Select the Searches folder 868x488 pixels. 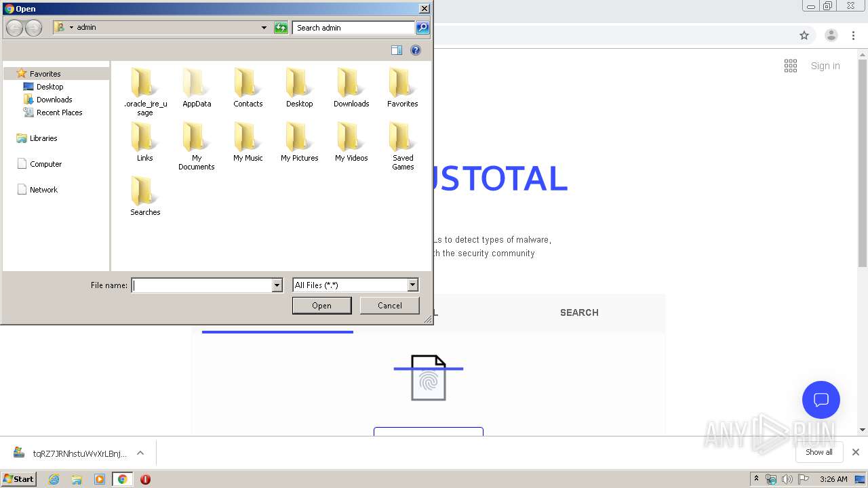(145, 196)
